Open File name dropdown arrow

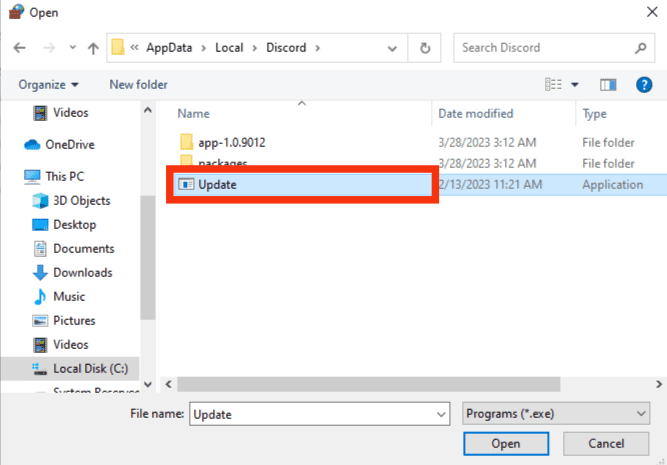point(441,414)
